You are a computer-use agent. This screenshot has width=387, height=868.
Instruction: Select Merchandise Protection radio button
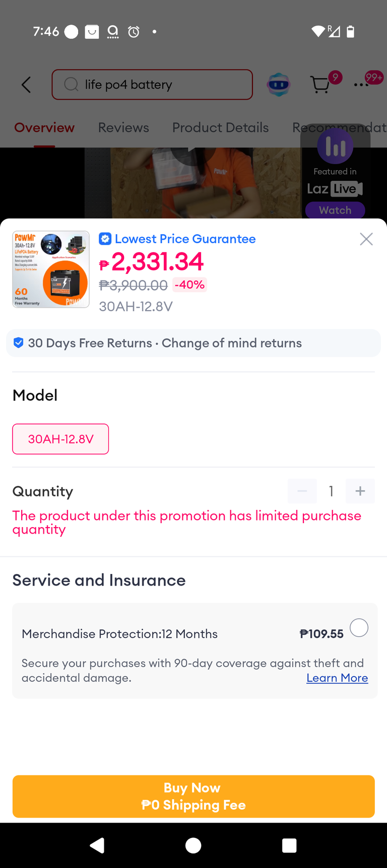[359, 628]
